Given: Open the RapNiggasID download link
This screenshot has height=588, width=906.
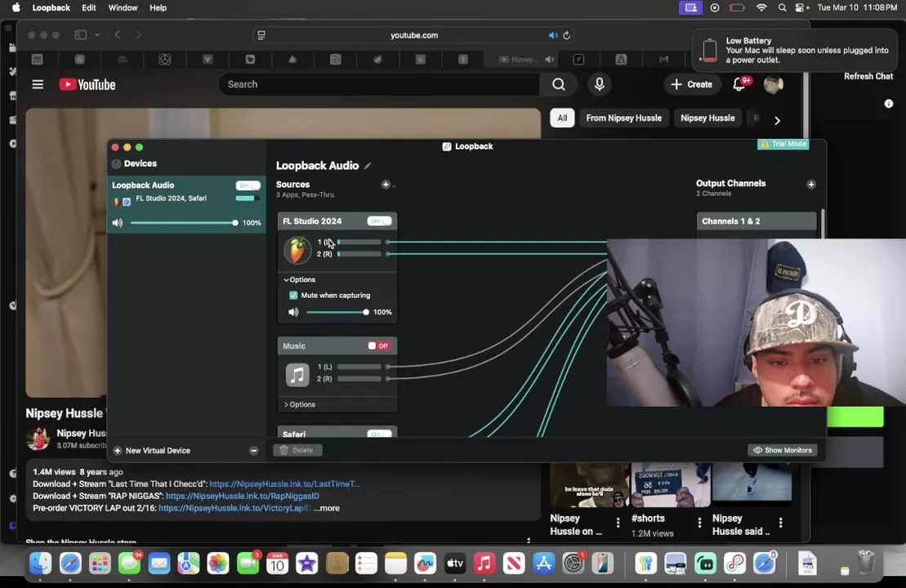Looking at the screenshot, I should click(x=242, y=497).
